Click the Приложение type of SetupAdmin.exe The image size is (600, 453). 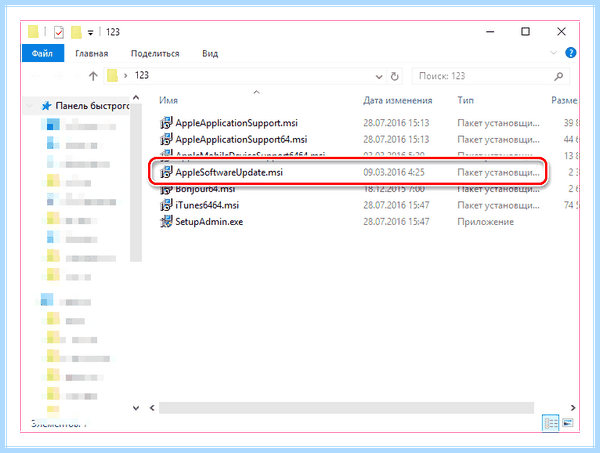tap(486, 222)
